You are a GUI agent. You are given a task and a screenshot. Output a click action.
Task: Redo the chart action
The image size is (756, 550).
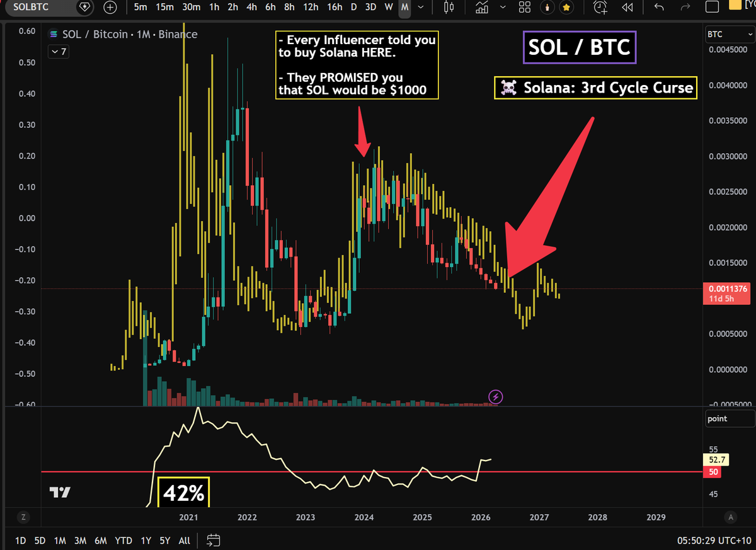(686, 8)
